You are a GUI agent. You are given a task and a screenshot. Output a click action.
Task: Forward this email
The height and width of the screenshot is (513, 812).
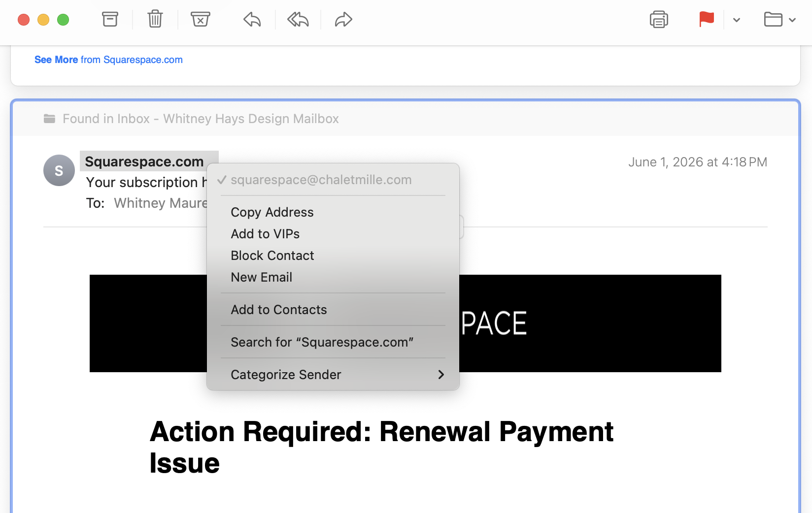(343, 20)
